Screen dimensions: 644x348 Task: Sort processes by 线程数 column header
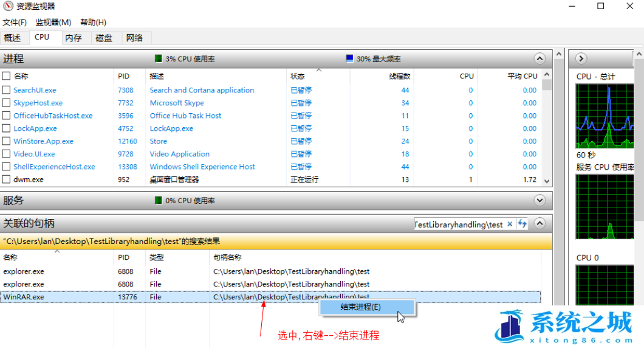point(400,76)
